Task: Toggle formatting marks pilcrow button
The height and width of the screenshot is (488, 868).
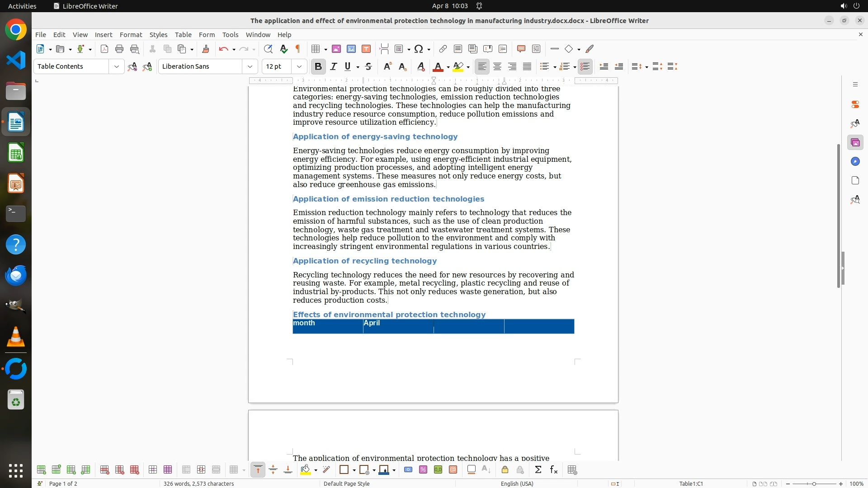Action: tap(298, 49)
